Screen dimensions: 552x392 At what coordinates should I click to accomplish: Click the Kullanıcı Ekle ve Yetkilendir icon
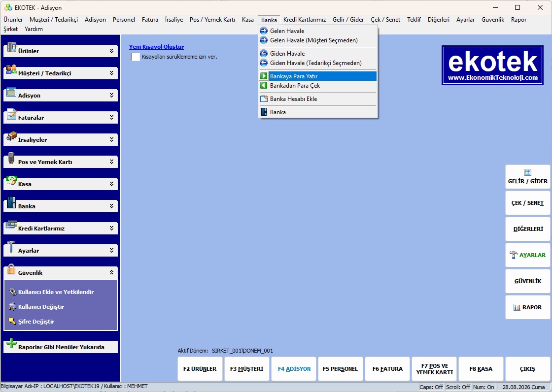pyautogui.click(x=13, y=292)
